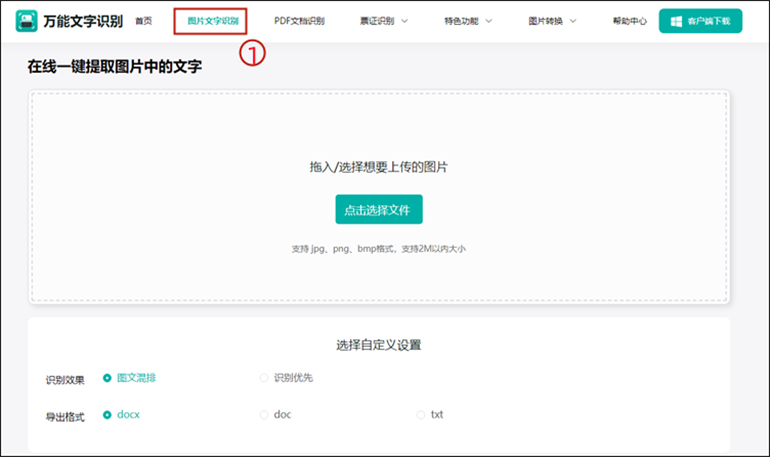Click the dashed image upload drop area
770x457 pixels.
(379, 197)
